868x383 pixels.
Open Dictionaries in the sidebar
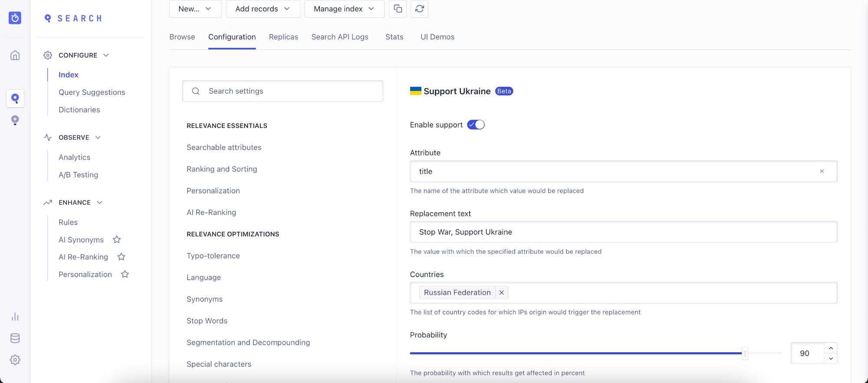(79, 110)
